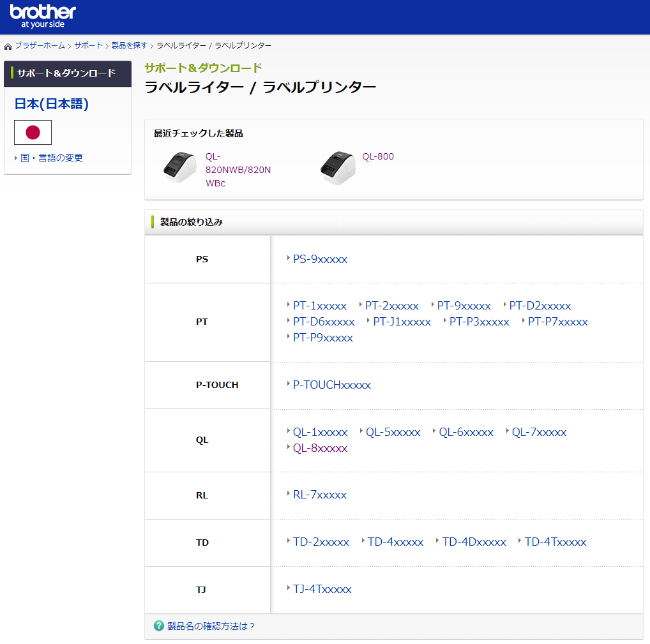Select the QL-8xxxxx series link
This screenshot has height=644, width=650.
pos(320,449)
